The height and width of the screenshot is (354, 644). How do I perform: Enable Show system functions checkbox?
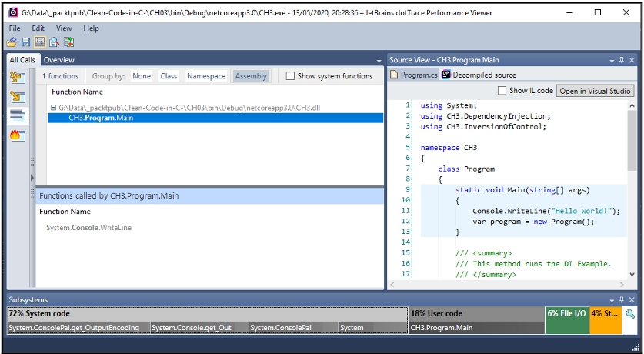coord(290,76)
